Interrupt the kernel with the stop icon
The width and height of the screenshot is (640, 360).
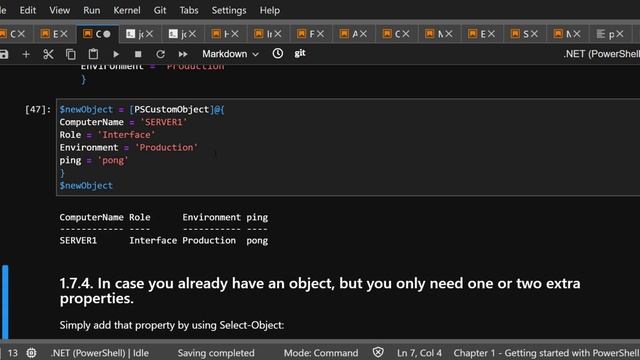click(x=138, y=54)
